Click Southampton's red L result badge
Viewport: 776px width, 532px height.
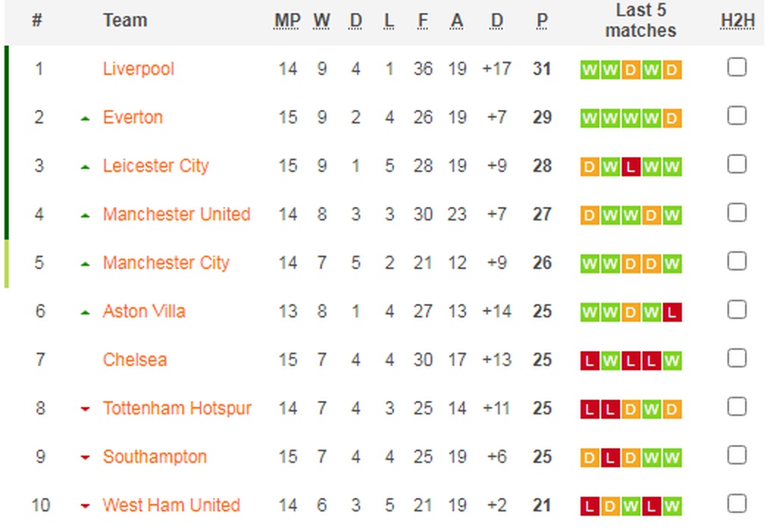pos(610,458)
